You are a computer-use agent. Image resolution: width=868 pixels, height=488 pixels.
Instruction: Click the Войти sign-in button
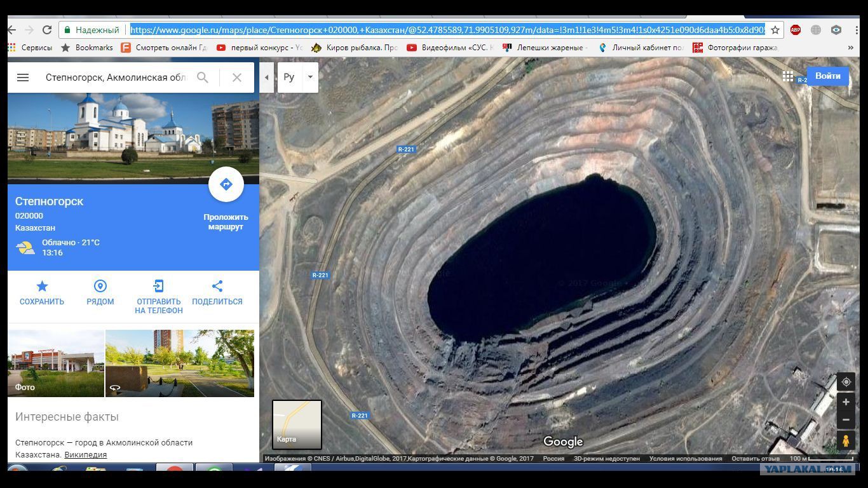click(827, 76)
